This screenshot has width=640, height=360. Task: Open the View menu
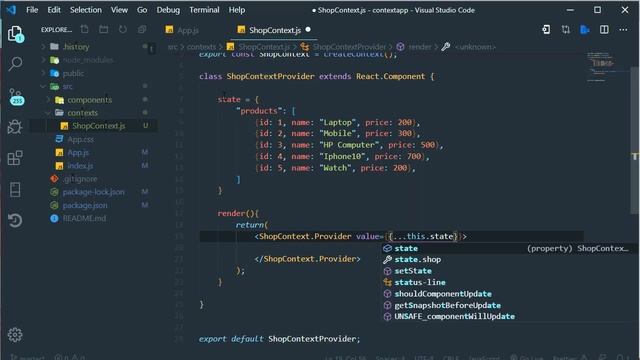[x=119, y=10]
